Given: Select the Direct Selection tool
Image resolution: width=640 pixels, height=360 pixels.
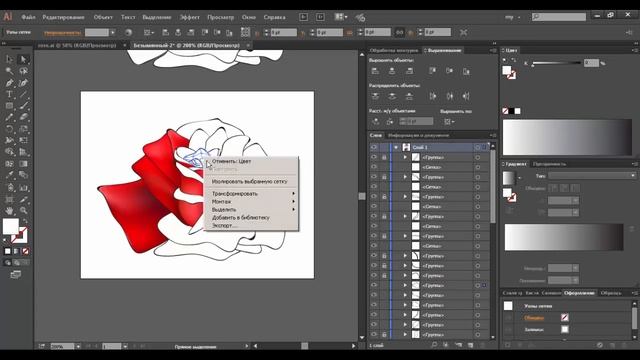Looking at the screenshot, I should click(23, 59).
